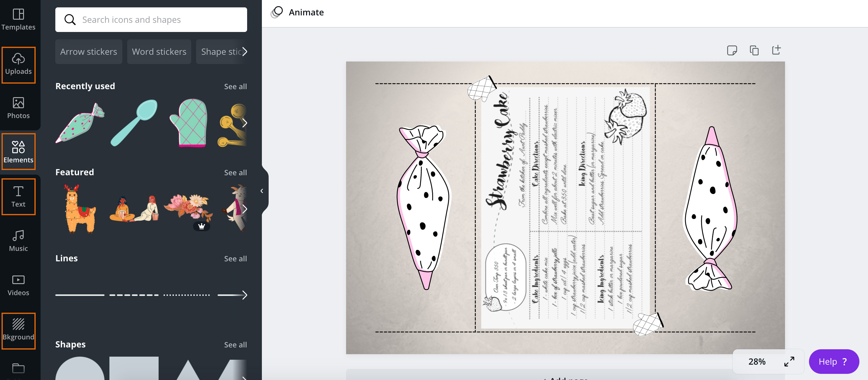Add the oven mitt recent element
The width and height of the screenshot is (868, 380).
189,123
